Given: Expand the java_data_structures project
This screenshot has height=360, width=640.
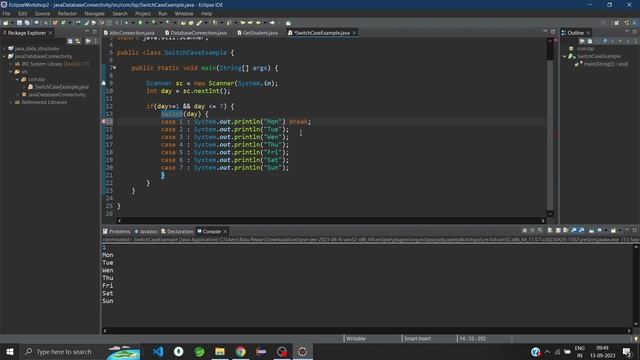Looking at the screenshot, I should pos(4,49).
